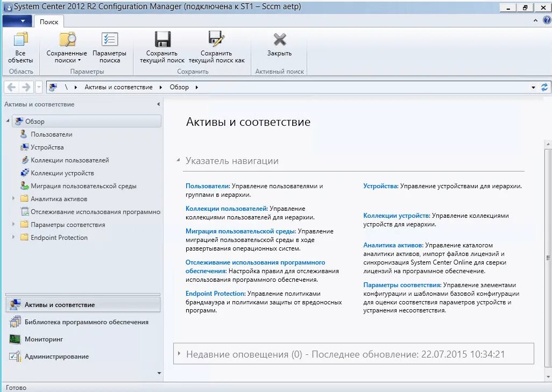Viewport: 552px width, 392px height.
Task: Click the Закрыть X icon in ribbon
Action: (280, 39)
